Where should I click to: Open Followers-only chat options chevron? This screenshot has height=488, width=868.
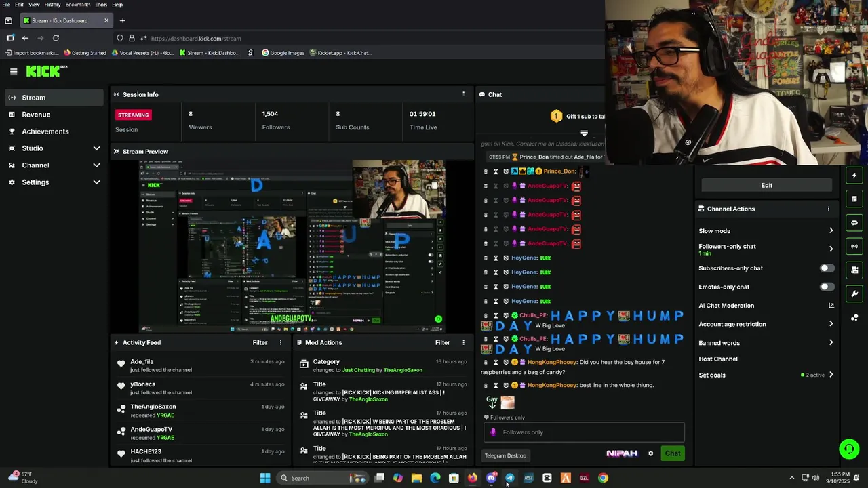831,249
